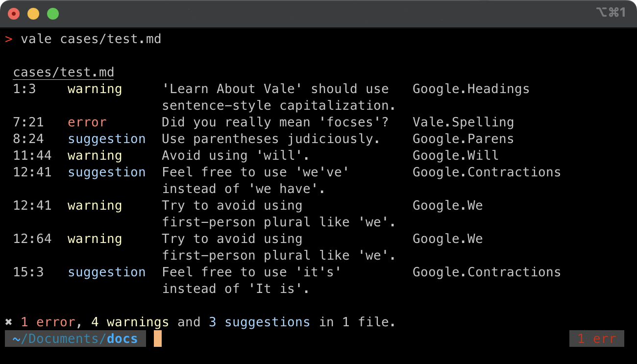Image resolution: width=637 pixels, height=364 pixels.
Task: Click the underlined cases/test.md file path
Action: pyautogui.click(x=63, y=73)
